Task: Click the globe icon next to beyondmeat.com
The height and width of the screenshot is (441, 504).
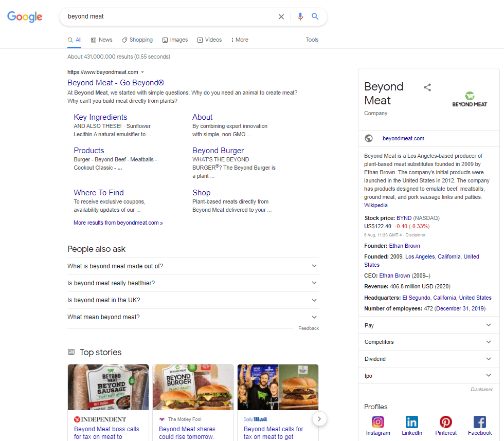Action: 368,138
